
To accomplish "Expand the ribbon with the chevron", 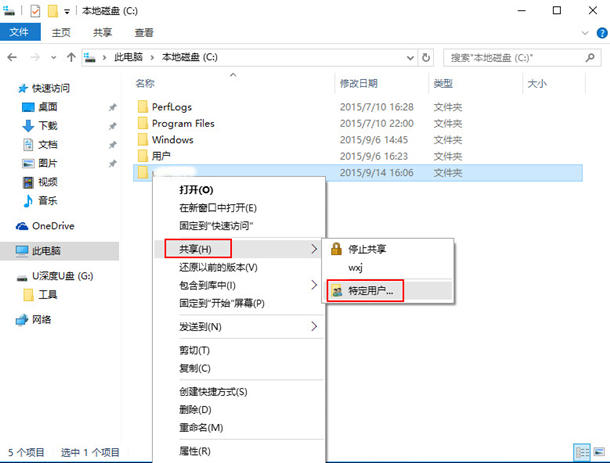I will tap(583, 32).
